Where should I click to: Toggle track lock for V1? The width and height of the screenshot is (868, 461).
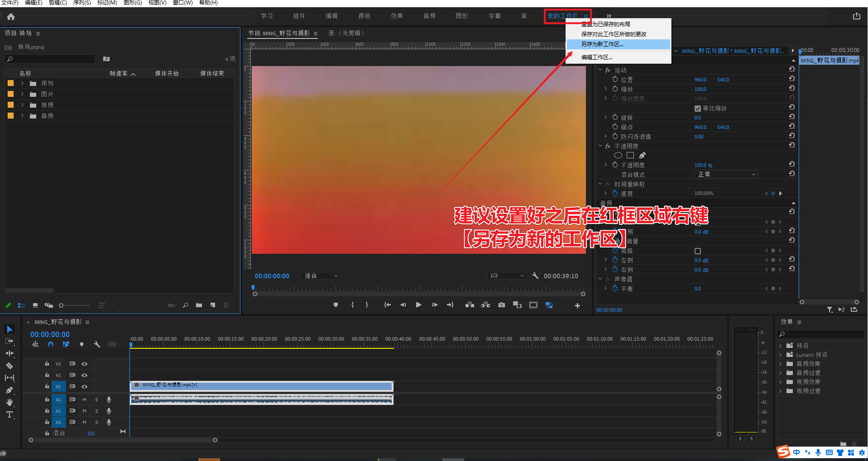pos(47,386)
